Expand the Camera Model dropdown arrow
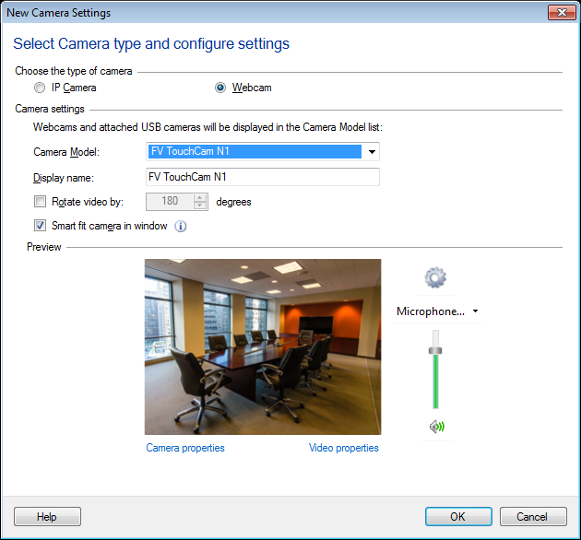This screenshot has width=581, height=540. [x=372, y=152]
